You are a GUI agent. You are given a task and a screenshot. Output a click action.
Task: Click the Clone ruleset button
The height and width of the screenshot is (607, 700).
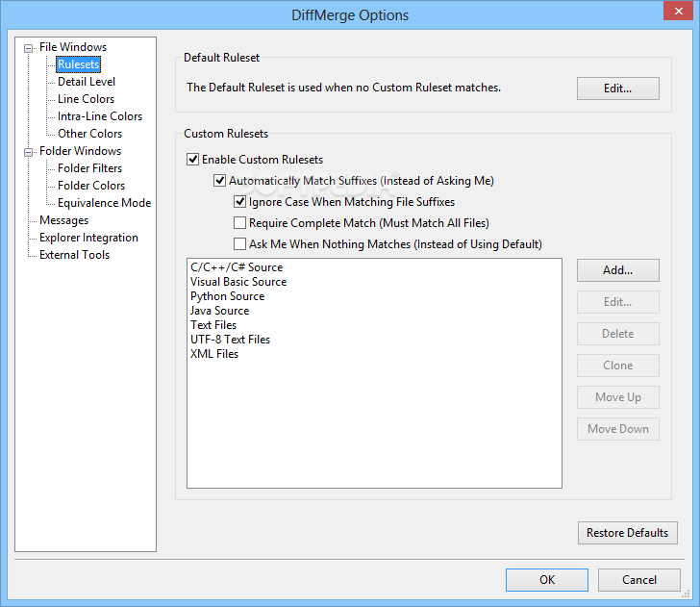[618, 366]
